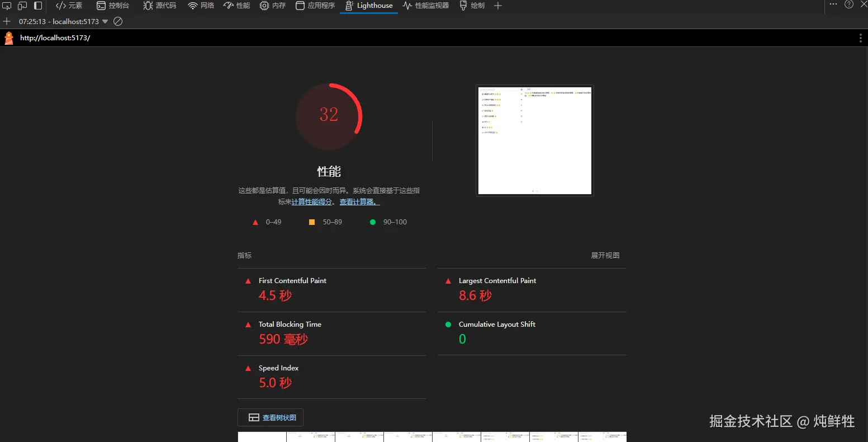Open DevTools help question mark icon

pyautogui.click(x=849, y=4)
